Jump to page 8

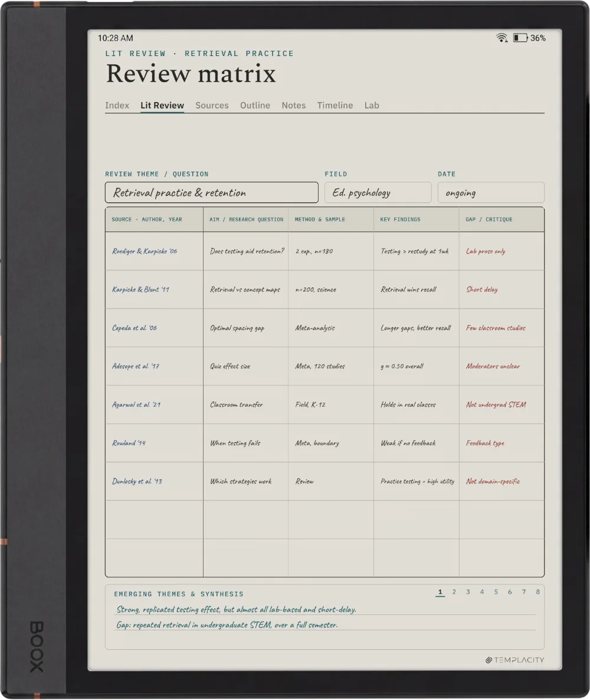(x=537, y=592)
